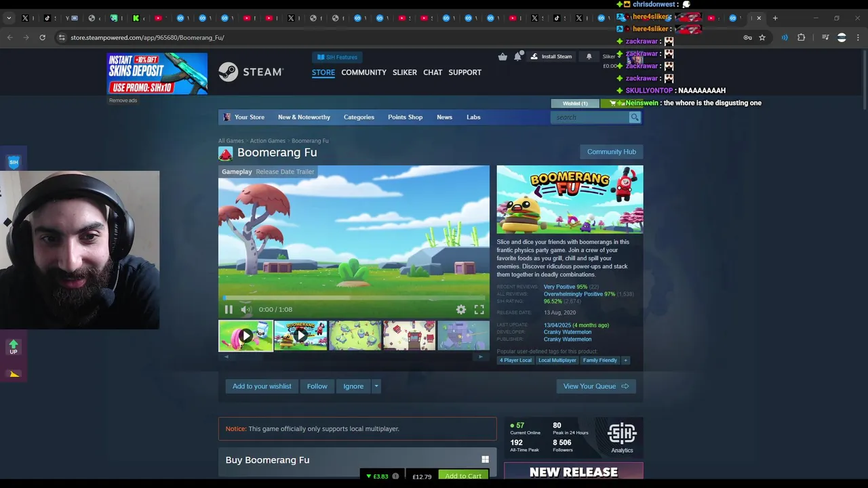This screenshot has width=868, height=488.
Task: Open SUPPORT from the Steam header
Action: (x=465, y=73)
